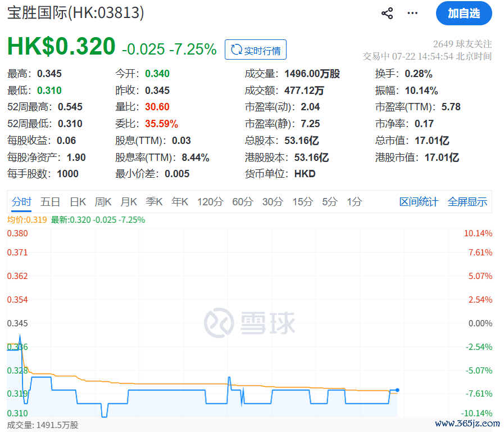
Task: Switch to the 五日 tab
Action: tap(50, 202)
